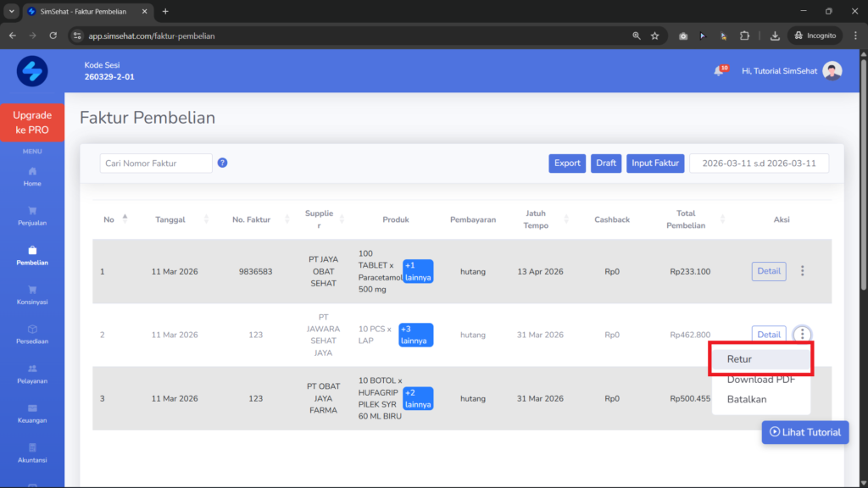Click the Export button

point(567,164)
